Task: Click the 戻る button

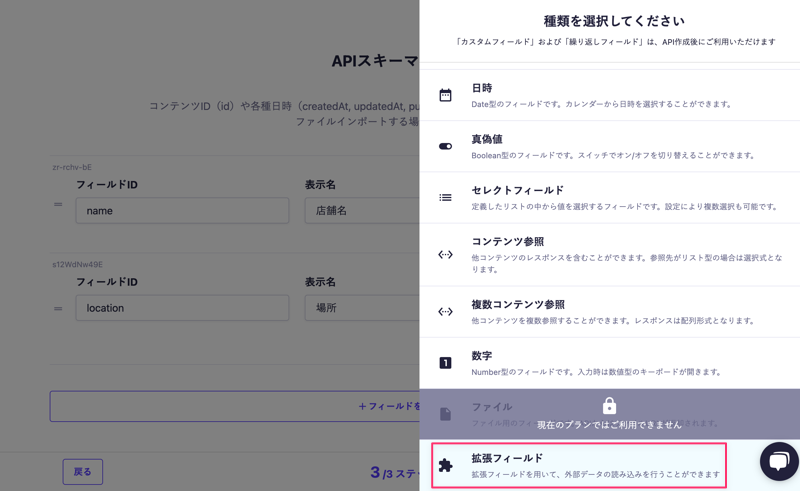Action: click(82, 471)
